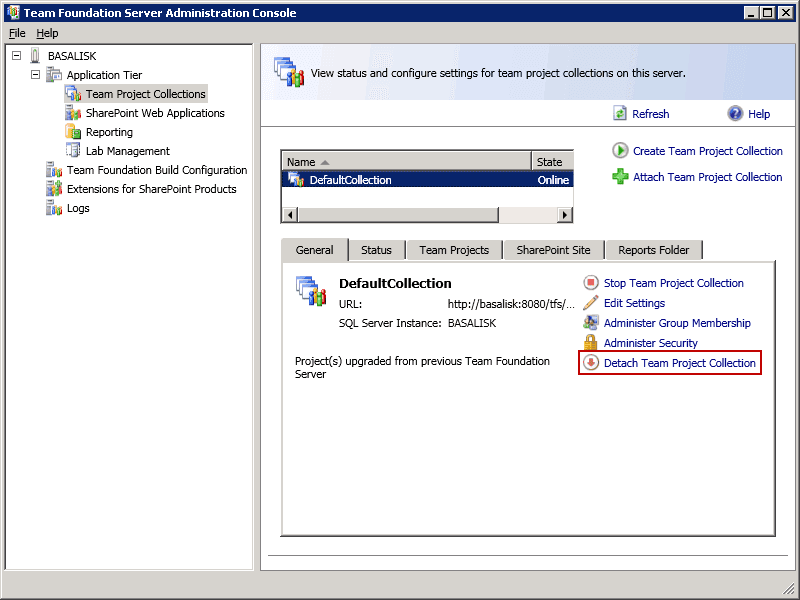Sort collections by the Name column header

(x=406, y=162)
